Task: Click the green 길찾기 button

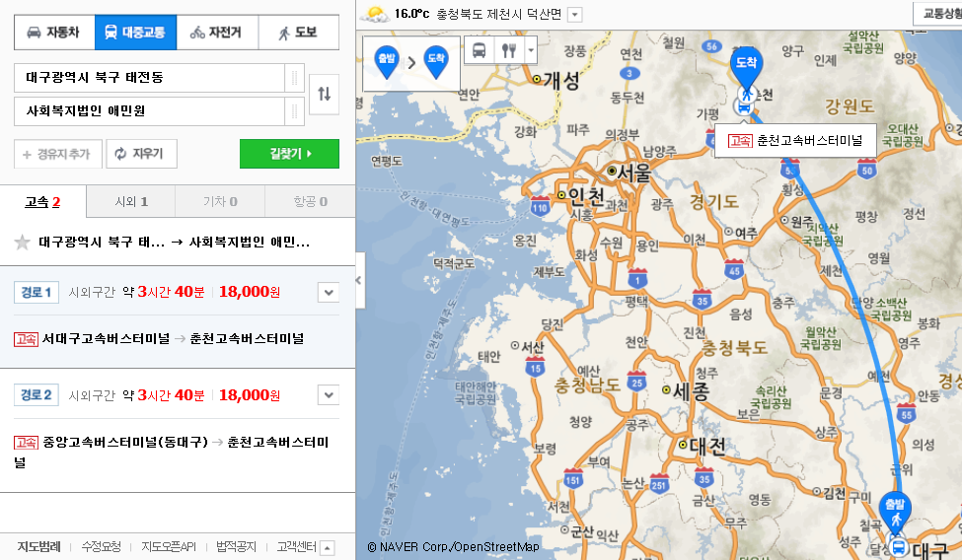Action: coord(289,154)
